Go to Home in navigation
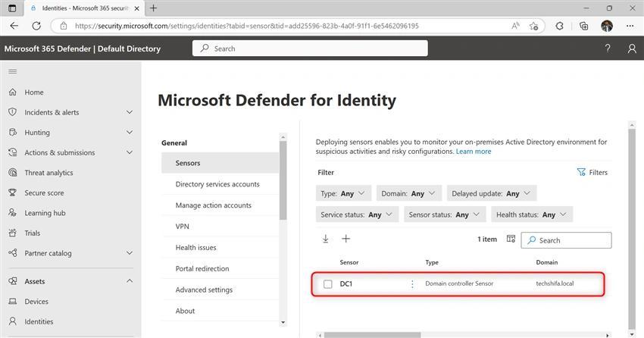 [33, 92]
